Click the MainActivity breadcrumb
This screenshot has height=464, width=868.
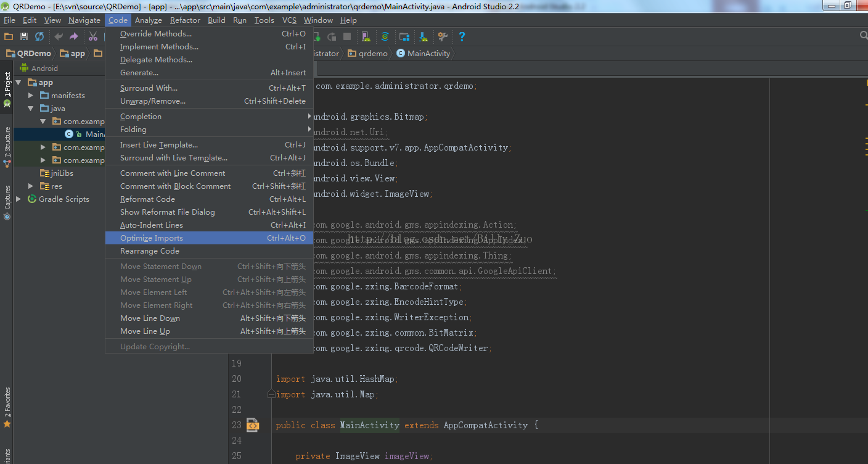[x=423, y=53]
